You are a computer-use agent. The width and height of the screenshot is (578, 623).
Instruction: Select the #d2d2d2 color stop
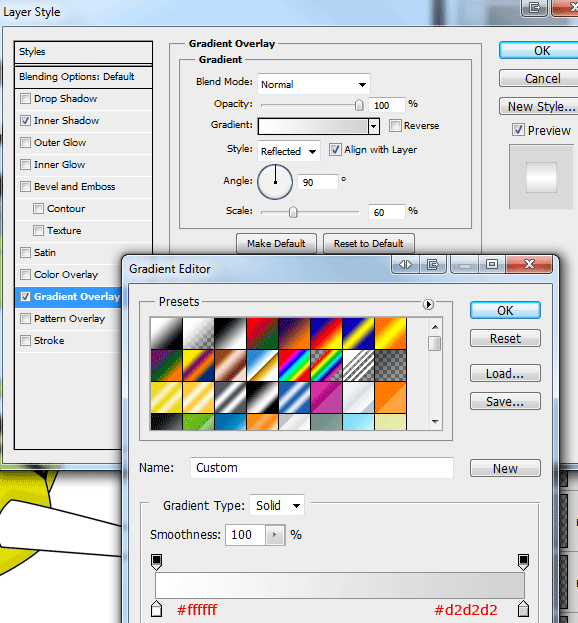point(523,609)
